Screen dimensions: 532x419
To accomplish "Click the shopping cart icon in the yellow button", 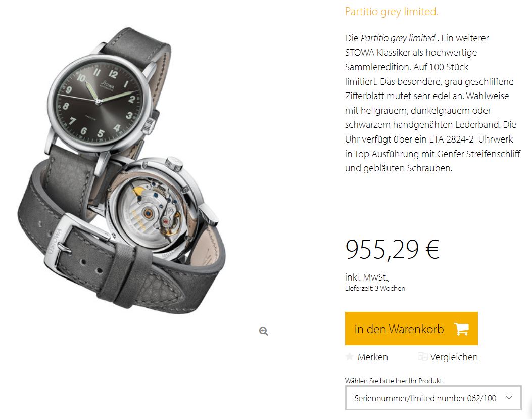I will pos(461,329).
